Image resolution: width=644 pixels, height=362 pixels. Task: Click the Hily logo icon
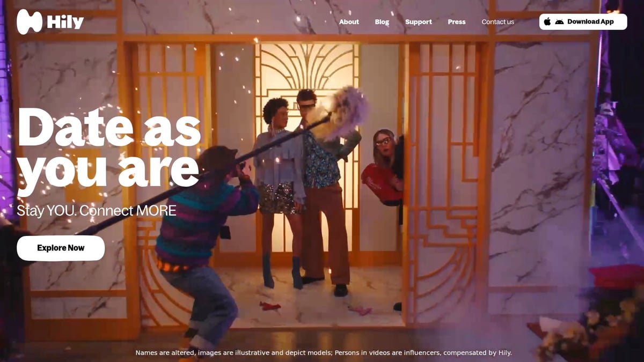[x=30, y=22]
